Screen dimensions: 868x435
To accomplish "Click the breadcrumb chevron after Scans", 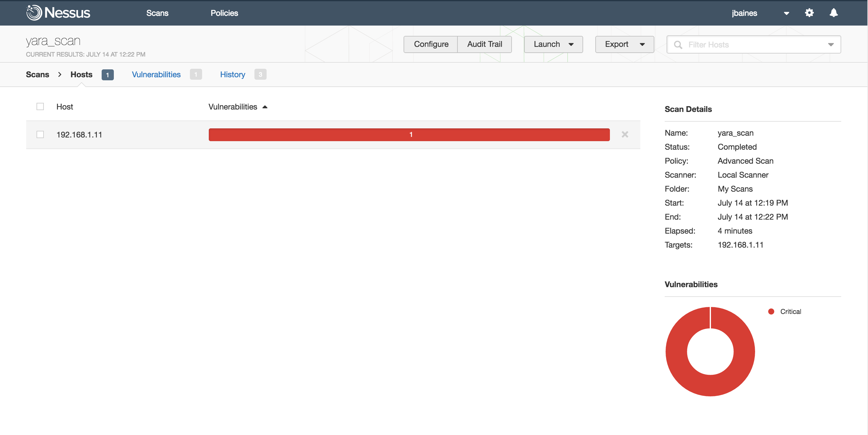I will coord(60,75).
